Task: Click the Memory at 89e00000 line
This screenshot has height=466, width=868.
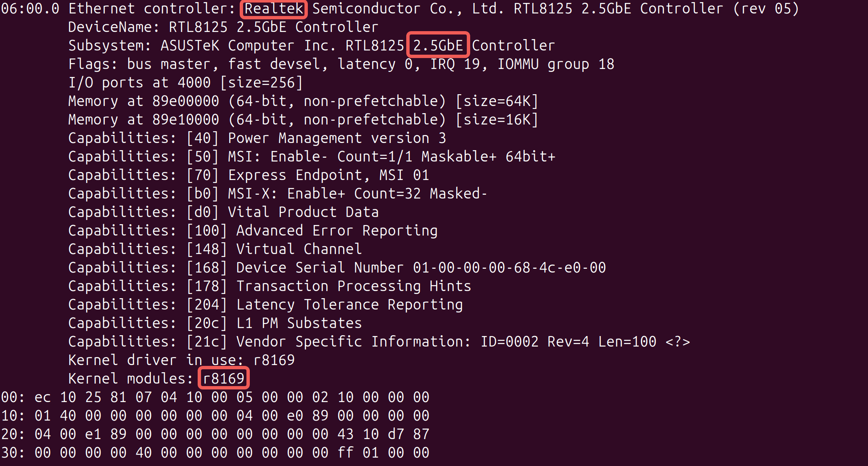Action: click(x=303, y=101)
